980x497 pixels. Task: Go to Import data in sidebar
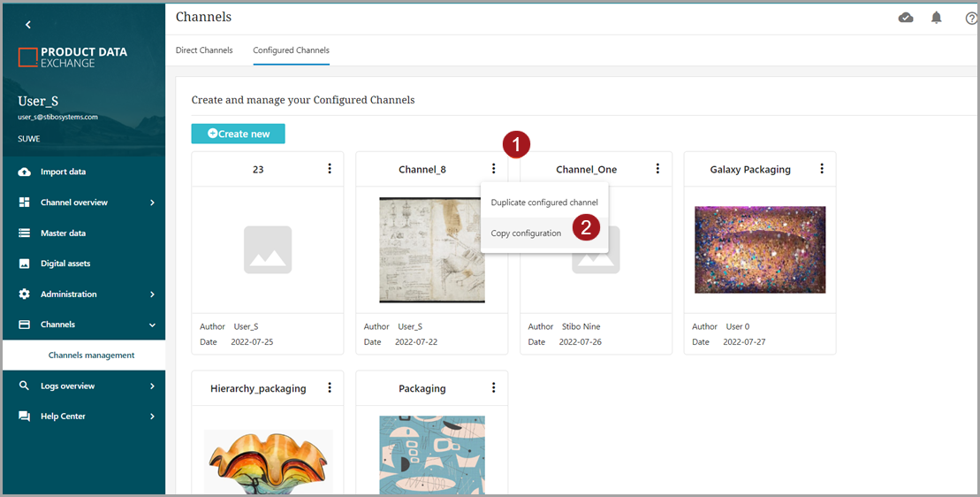[63, 172]
